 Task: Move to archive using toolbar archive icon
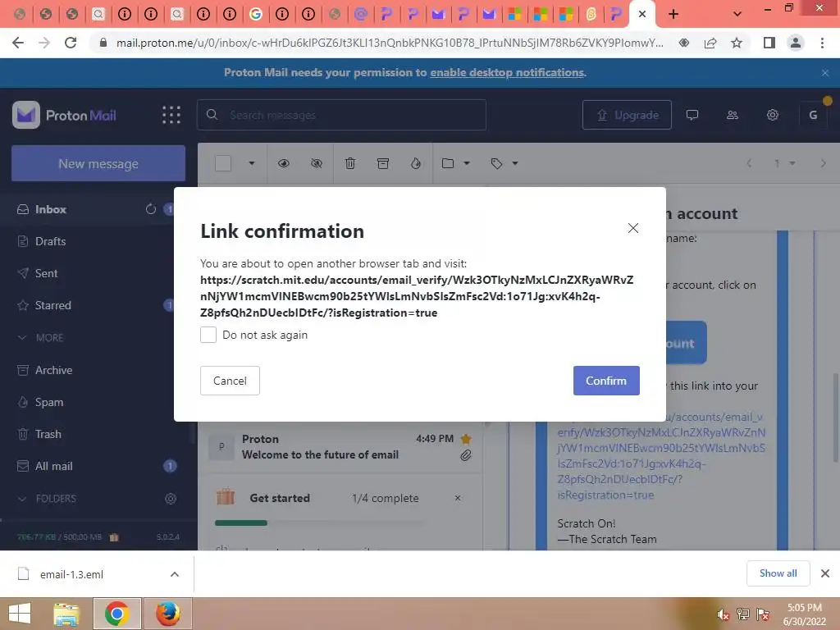383,163
